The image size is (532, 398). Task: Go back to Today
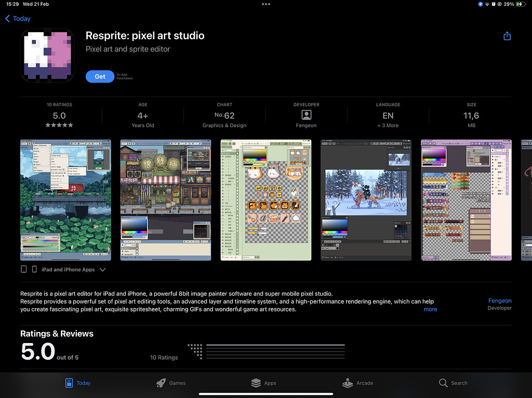pos(18,19)
